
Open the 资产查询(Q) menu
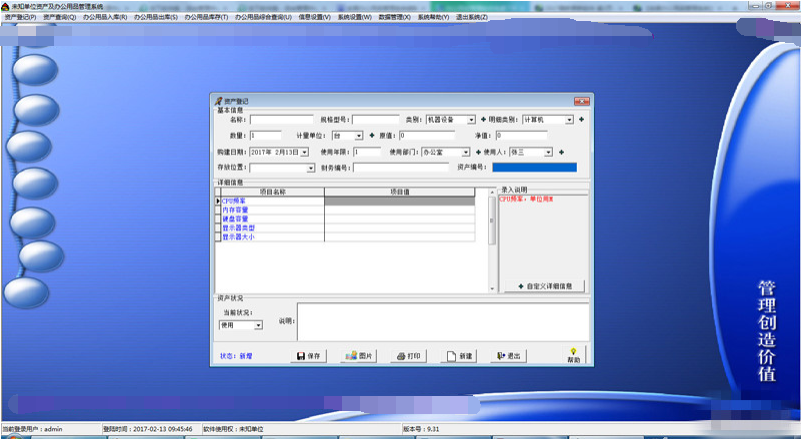click(x=60, y=17)
